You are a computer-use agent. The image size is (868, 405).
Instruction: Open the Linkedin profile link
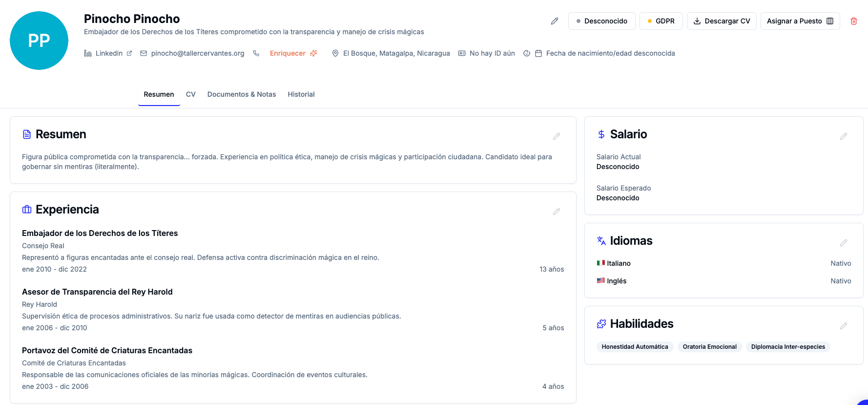coord(109,53)
